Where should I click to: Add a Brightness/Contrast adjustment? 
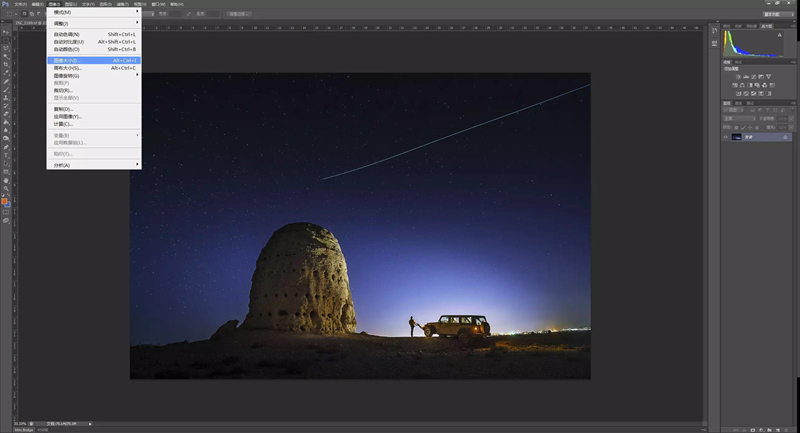pos(738,77)
